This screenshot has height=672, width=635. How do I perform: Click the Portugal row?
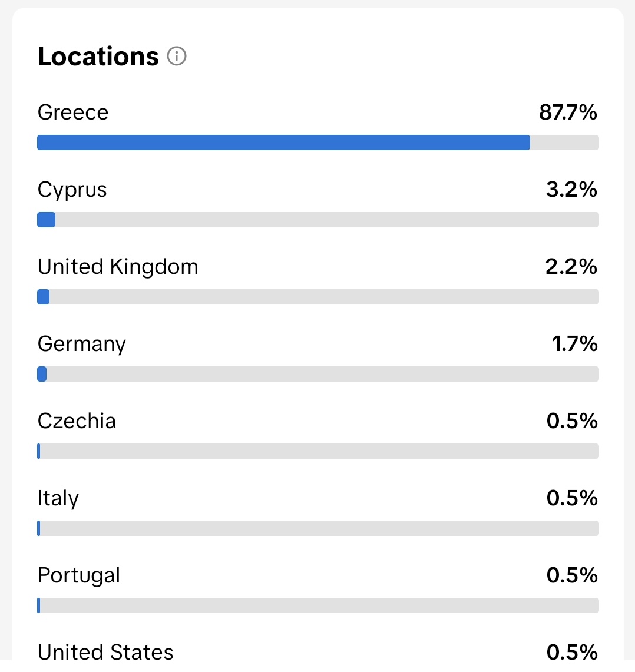click(78, 575)
